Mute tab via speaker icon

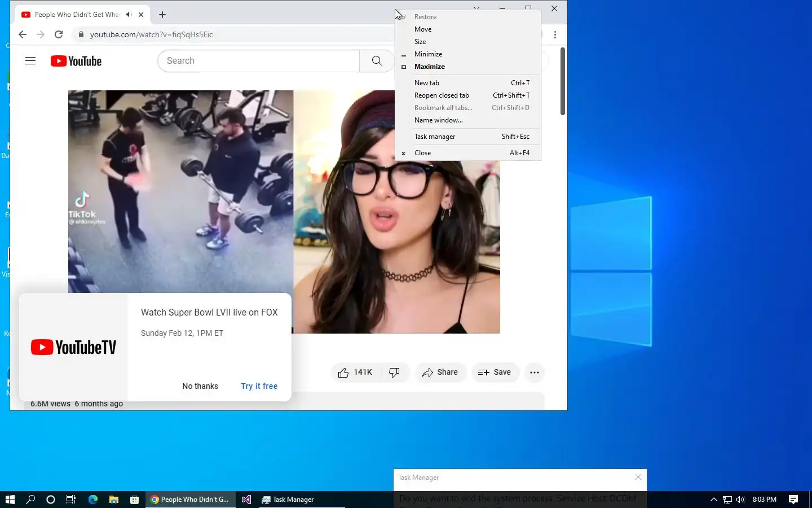click(129, 15)
